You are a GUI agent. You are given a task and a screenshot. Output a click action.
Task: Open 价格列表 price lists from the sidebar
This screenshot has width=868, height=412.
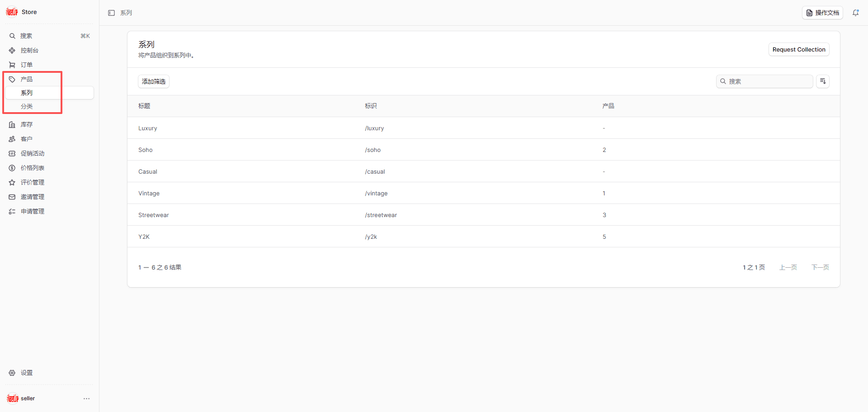32,168
